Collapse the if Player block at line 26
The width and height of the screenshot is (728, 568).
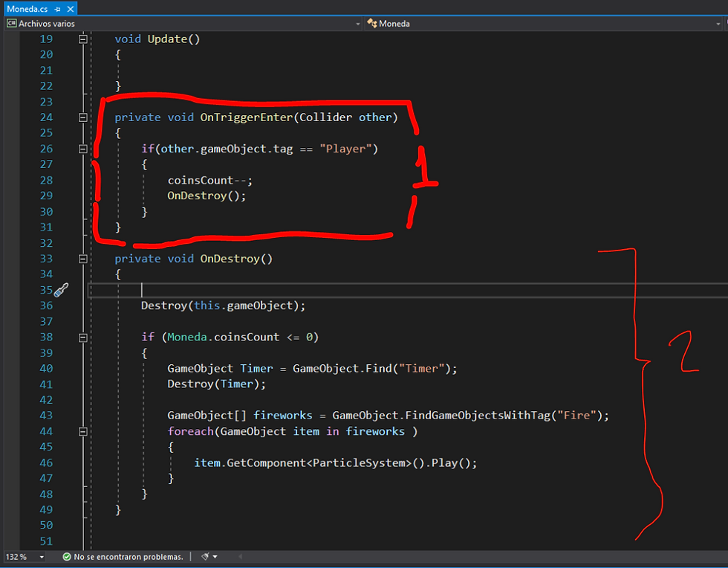82,149
